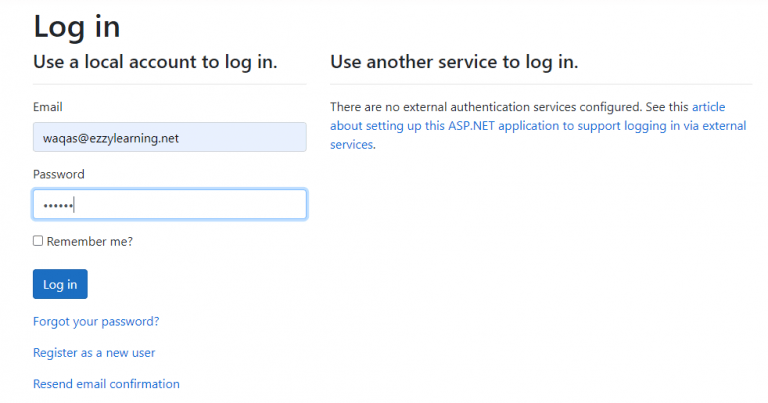The width and height of the screenshot is (768, 403).
Task: Click the "services" link text ending the paragraph
Action: pos(352,144)
